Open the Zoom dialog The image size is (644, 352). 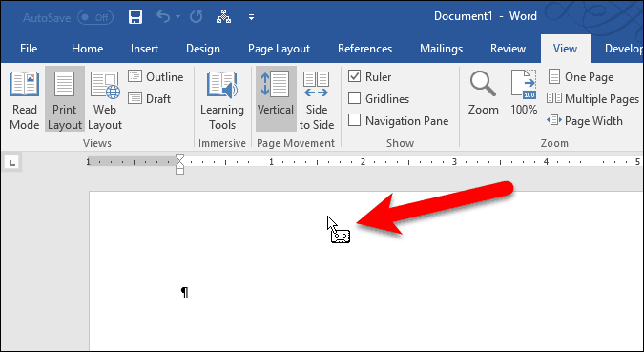coord(483,93)
